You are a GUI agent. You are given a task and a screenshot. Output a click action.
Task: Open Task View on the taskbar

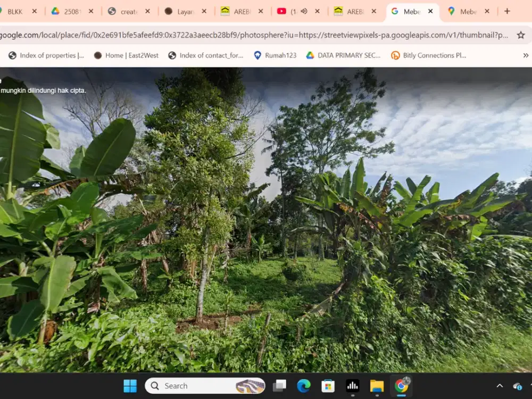[x=279, y=386]
